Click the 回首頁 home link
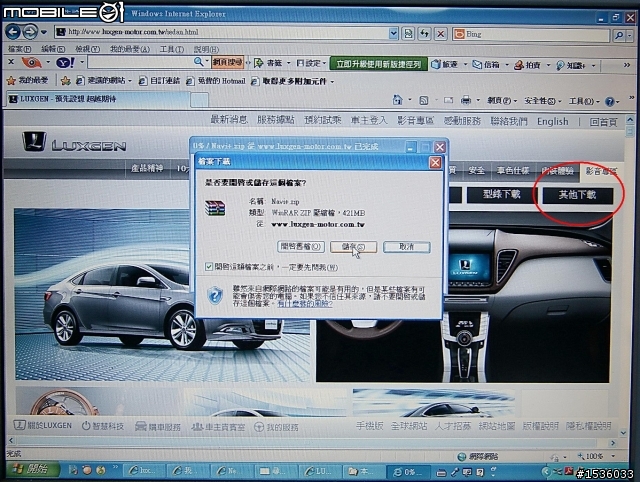Viewport: 640px width, 482px height. click(x=604, y=122)
